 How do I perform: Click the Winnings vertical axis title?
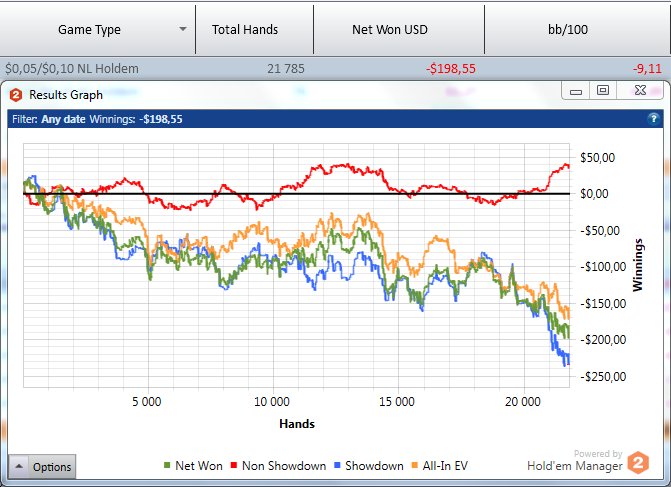pos(638,265)
